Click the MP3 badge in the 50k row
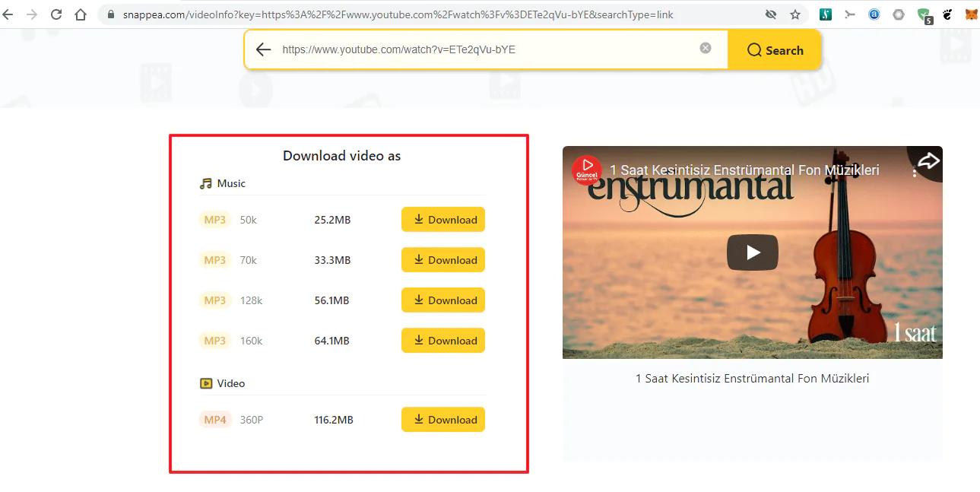The width and height of the screenshot is (980, 492). tap(215, 220)
